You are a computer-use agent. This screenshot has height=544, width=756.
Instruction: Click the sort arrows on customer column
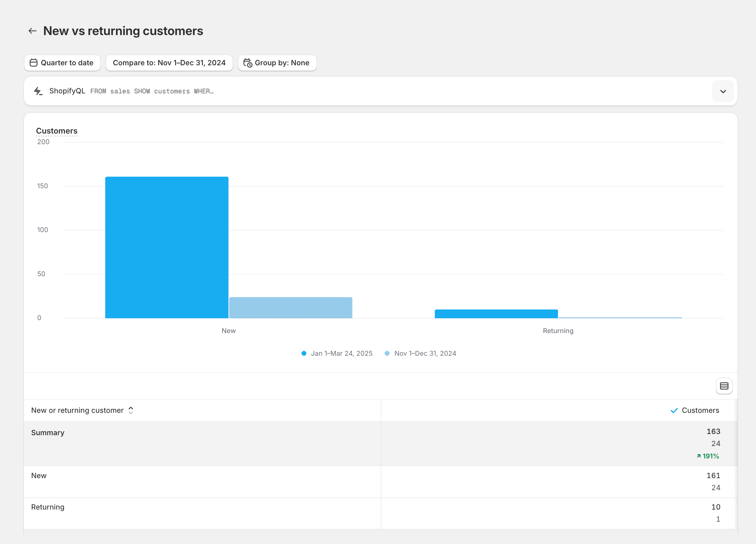tap(131, 410)
